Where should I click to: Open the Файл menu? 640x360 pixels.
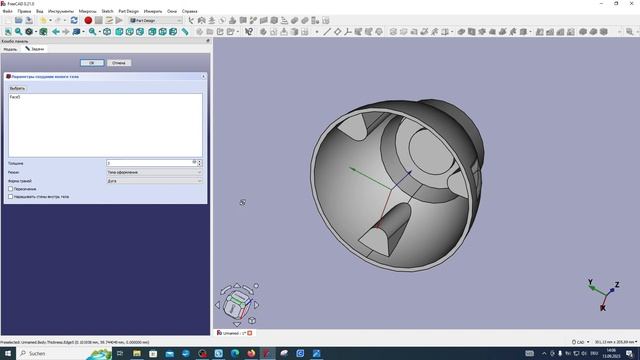point(7,11)
